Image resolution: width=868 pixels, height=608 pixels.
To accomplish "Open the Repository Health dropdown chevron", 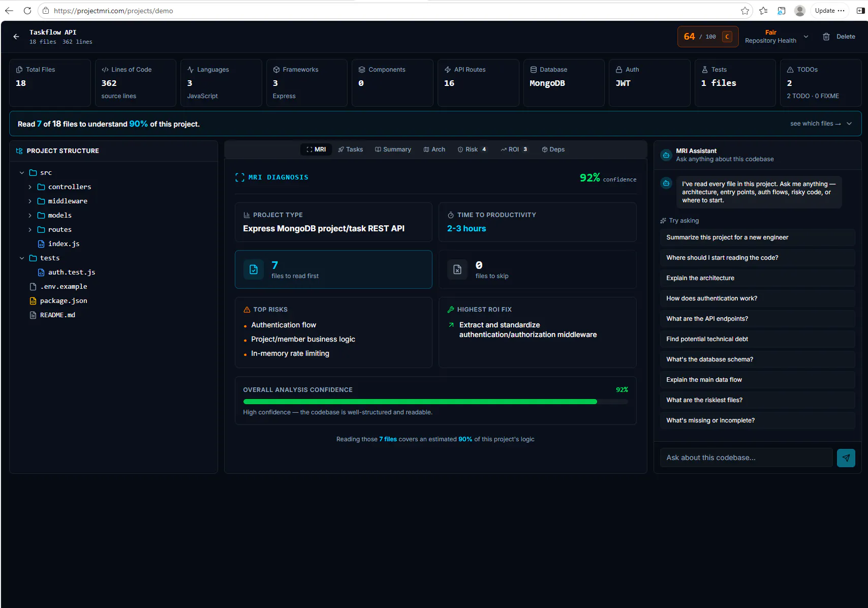I will pos(806,37).
